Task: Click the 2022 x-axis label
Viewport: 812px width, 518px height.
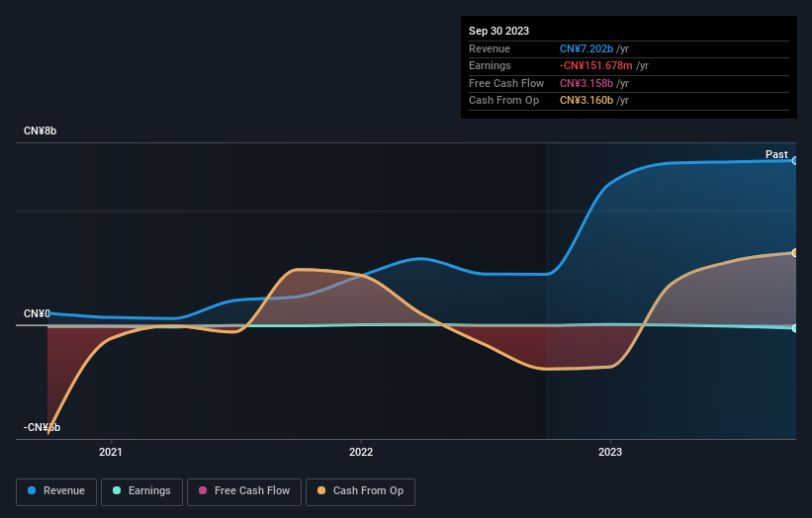Action: point(361,453)
